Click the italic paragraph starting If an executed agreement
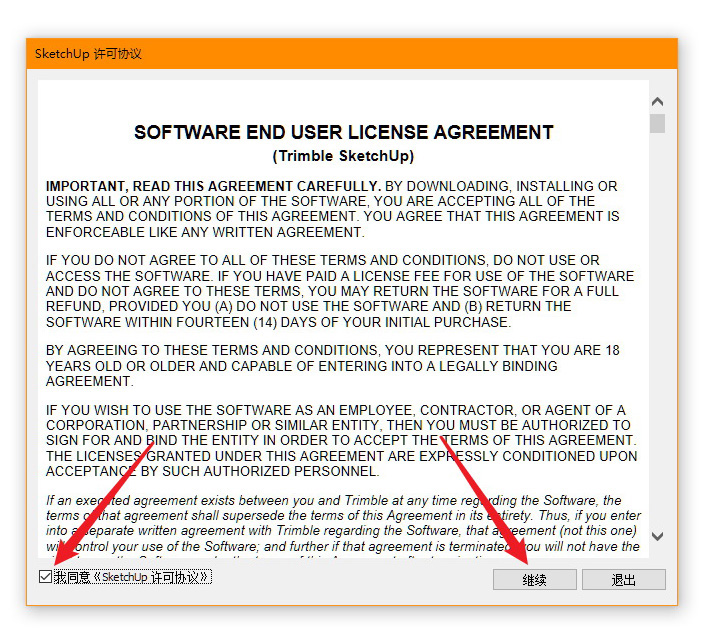The width and height of the screenshot is (708, 640). click(343, 526)
